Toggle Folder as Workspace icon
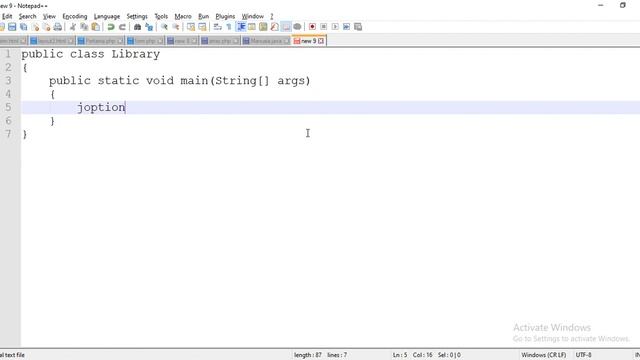The image size is (640, 360). tap(286, 27)
